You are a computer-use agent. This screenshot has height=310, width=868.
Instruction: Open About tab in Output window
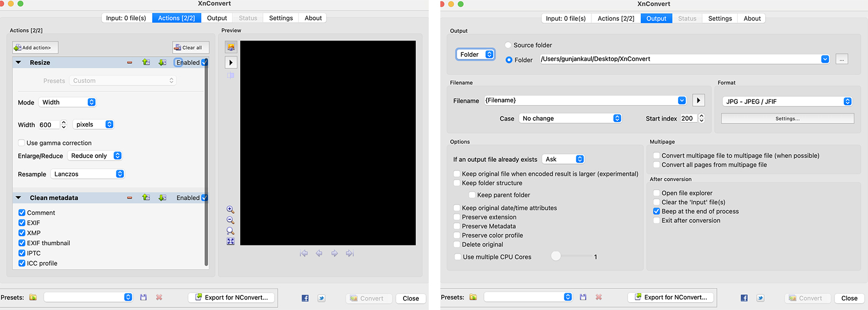[752, 18]
